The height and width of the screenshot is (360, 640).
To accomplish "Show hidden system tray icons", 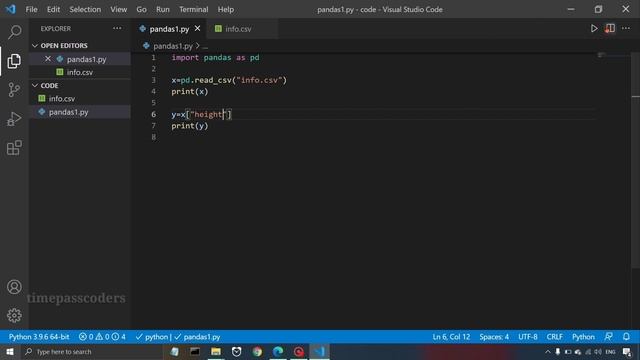I will click(548, 352).
